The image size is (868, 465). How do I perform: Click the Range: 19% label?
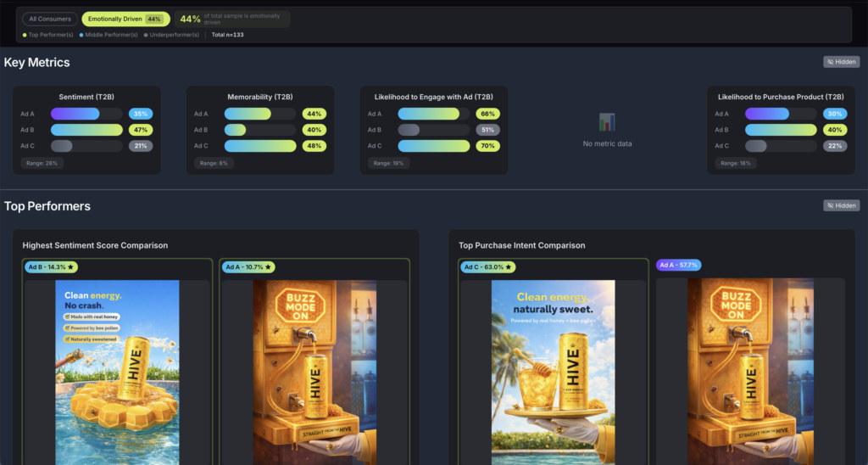[388, 163]
